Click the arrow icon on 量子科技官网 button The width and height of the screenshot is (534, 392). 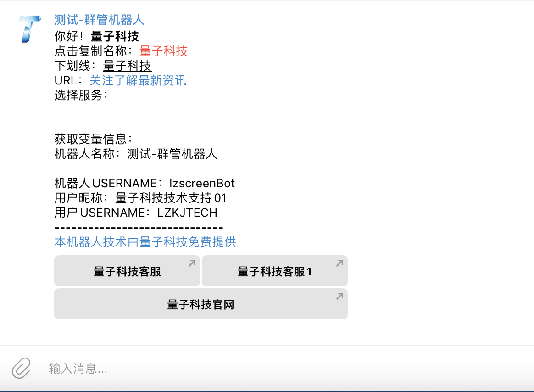[339, 297]
